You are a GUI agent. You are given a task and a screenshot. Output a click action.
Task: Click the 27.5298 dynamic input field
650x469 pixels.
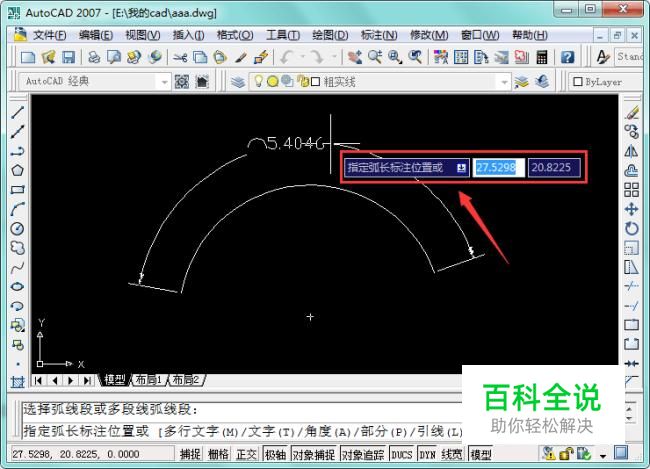pos(498,168)
